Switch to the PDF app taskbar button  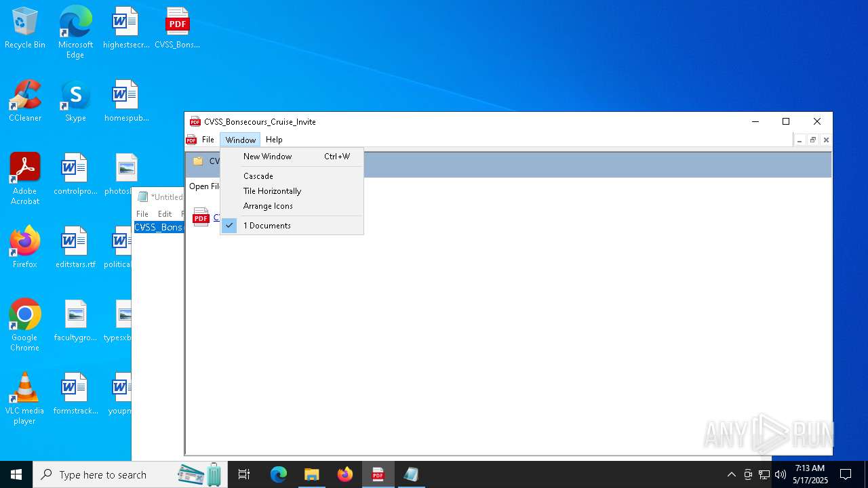tap(378, 474)
